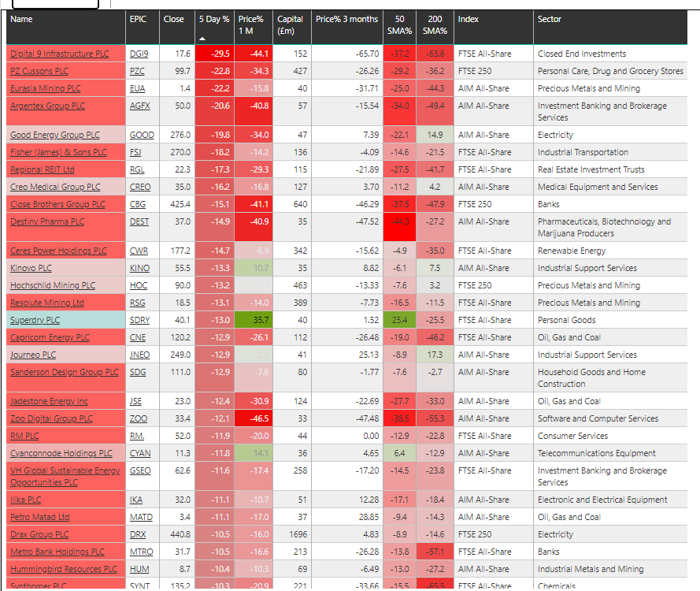The width and height of the screenshot is (700, 591).
Task: Click the SDRY ticker link
Action: (139, 321)
